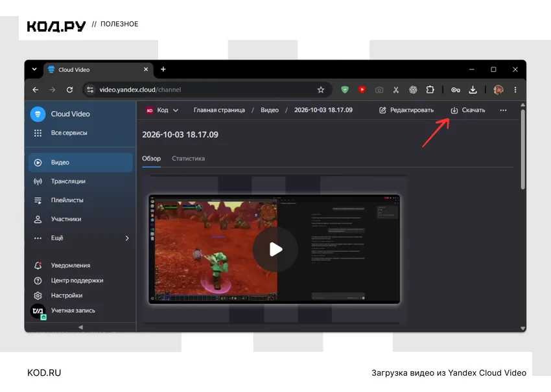Click the password key icon in toolbar
The height and width of the screenshot is (392, 551).
coord(456,90)
